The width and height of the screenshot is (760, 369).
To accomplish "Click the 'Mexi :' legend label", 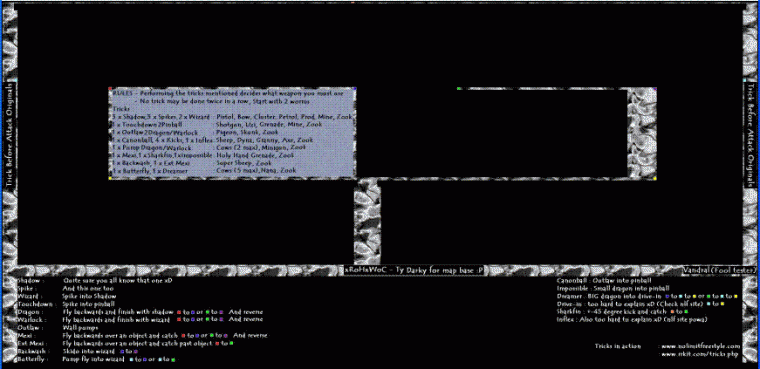I will [x=26, y=336].
